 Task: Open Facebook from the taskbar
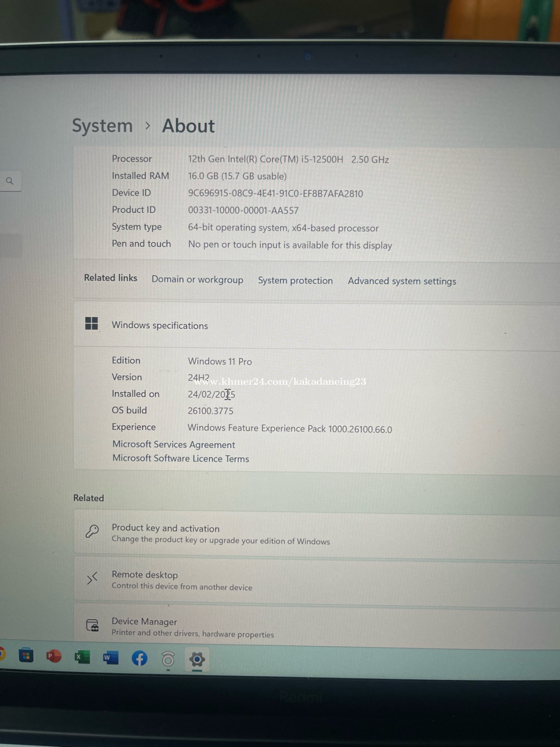(139, 658)
